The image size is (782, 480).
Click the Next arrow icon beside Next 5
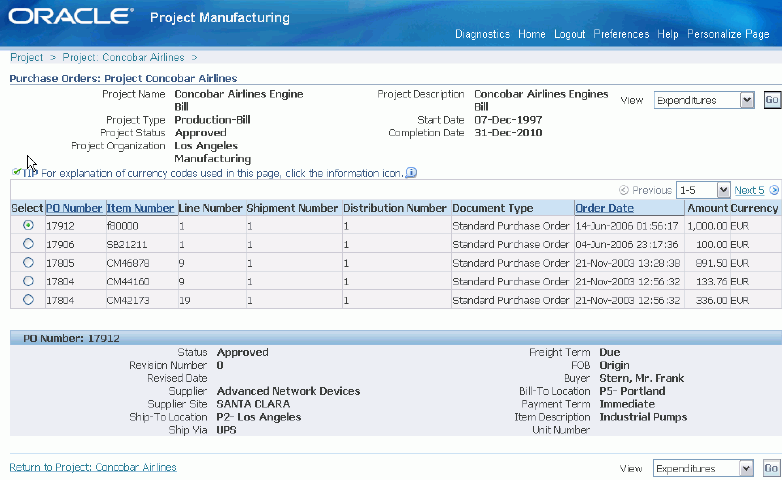click(774, 190)
